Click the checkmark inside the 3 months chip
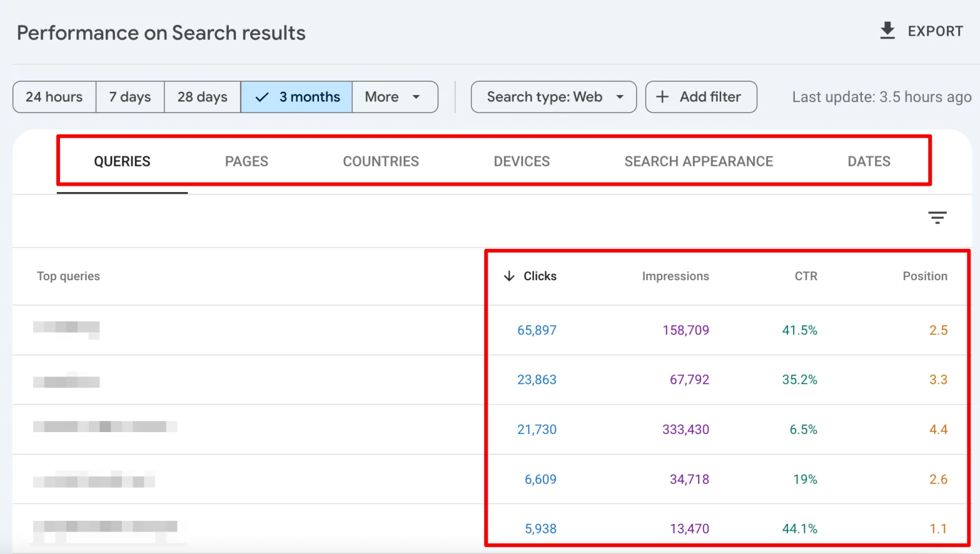980x554 pixels. tap(262, 96)
